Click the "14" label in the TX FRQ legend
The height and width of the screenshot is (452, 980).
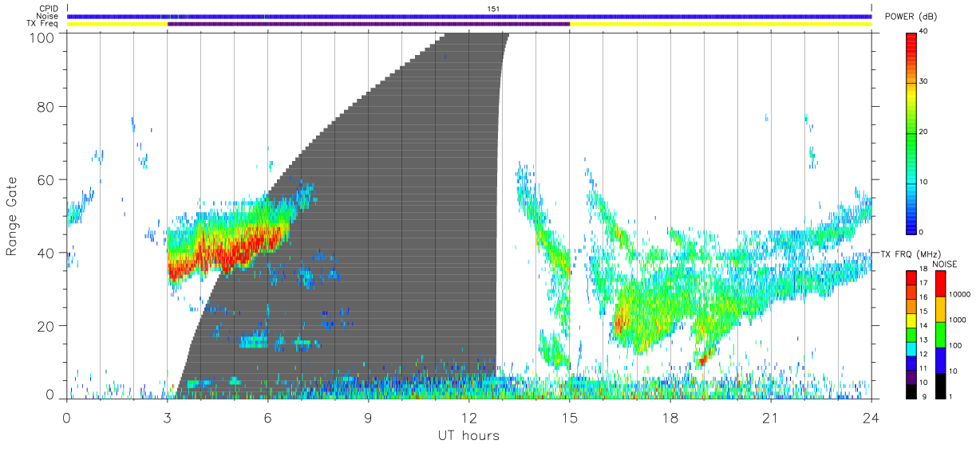[x=924, y=326]
